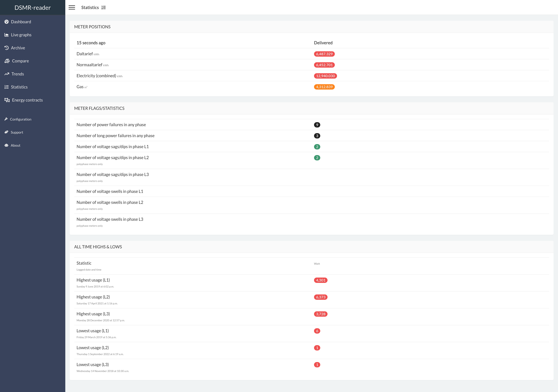
Task: Click the Compare scales icon
Action: [7, 61]
